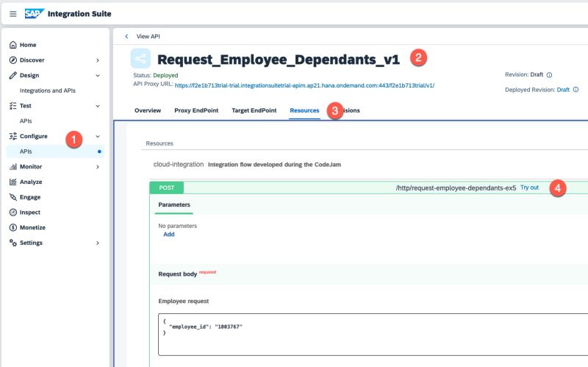
Task: Click the Design pencil icon
Action: [12, 76]
